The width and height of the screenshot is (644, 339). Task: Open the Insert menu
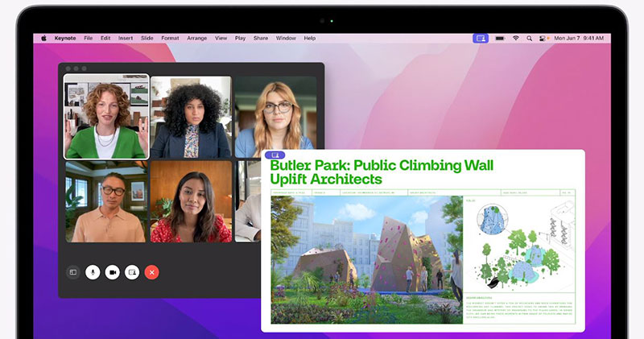(126, 38)
